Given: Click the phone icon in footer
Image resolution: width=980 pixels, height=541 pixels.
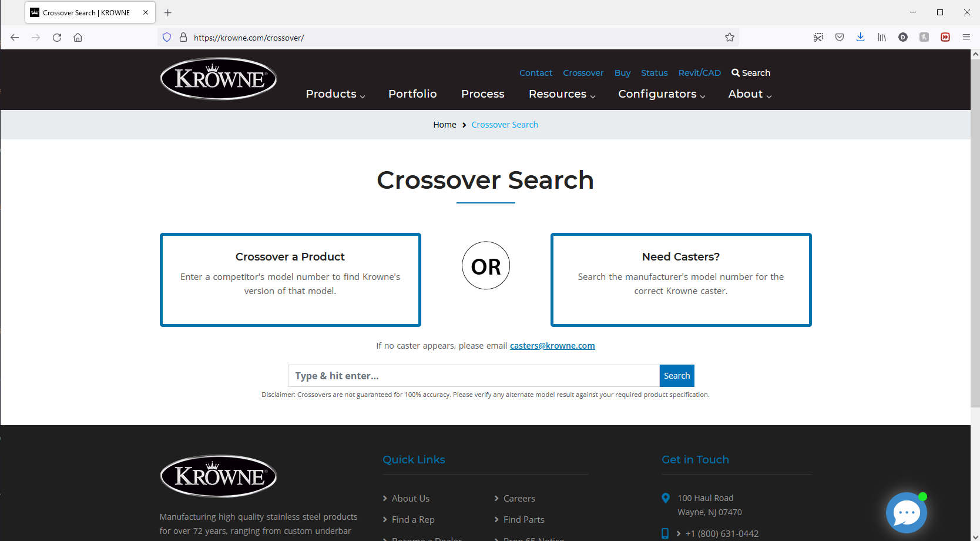Looking at the screenshot, I should [x=665, y=533].
